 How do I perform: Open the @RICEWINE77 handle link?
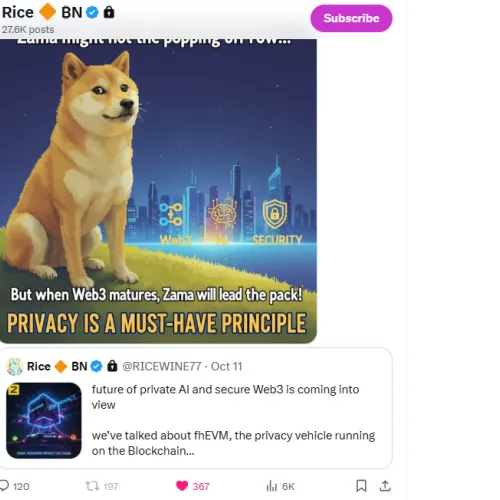click(x=162, y=366)
